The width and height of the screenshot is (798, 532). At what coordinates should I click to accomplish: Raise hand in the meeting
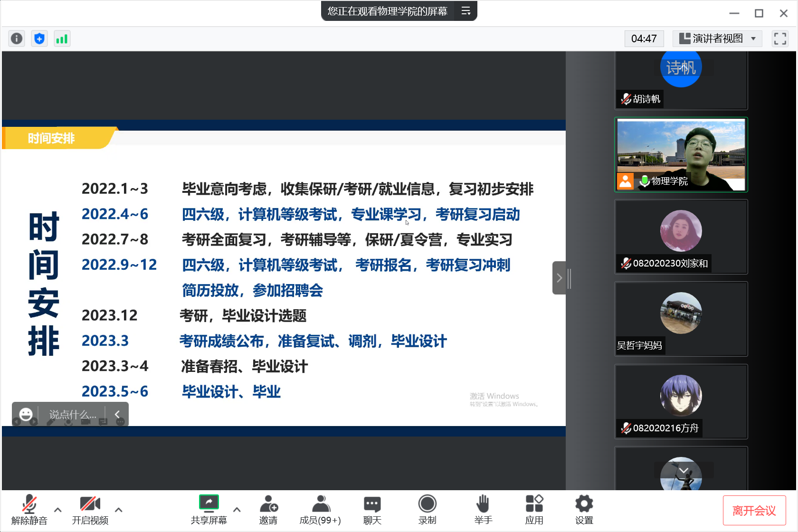pos(483,510)
